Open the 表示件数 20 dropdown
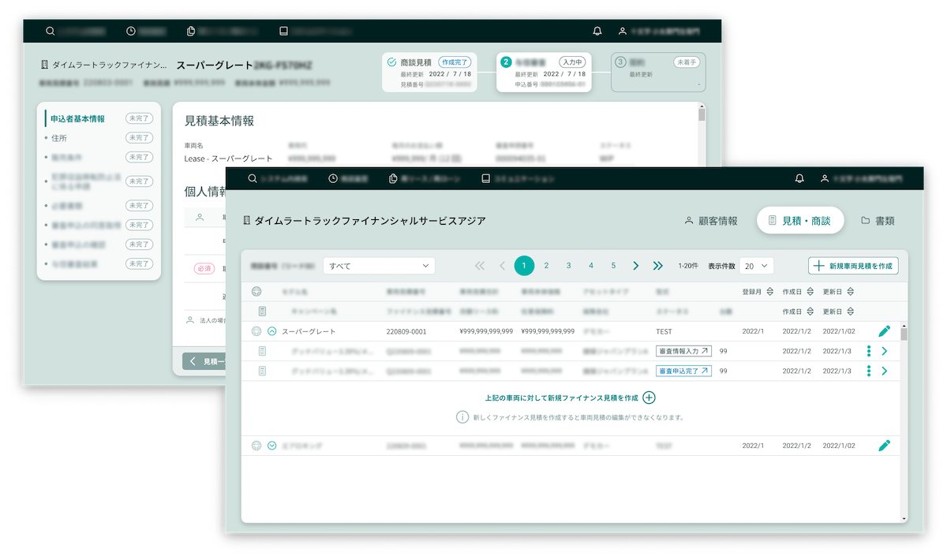This screenshot has width=947, height=560. click(x=758, y=266)
